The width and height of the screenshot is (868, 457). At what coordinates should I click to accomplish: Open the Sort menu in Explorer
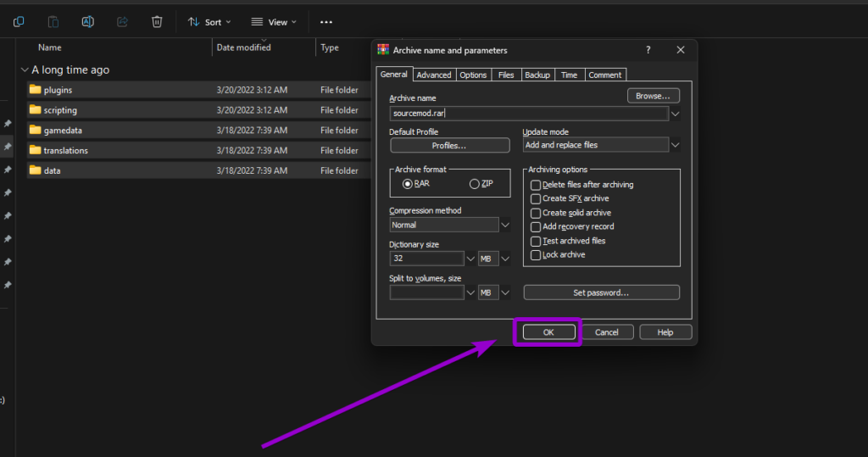(209, 22)
